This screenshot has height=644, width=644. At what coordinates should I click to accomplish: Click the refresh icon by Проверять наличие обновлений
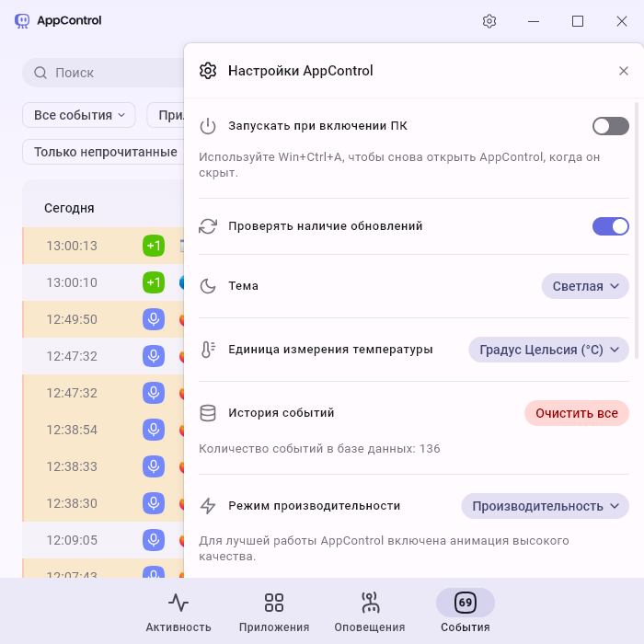[x=208, y=226]
